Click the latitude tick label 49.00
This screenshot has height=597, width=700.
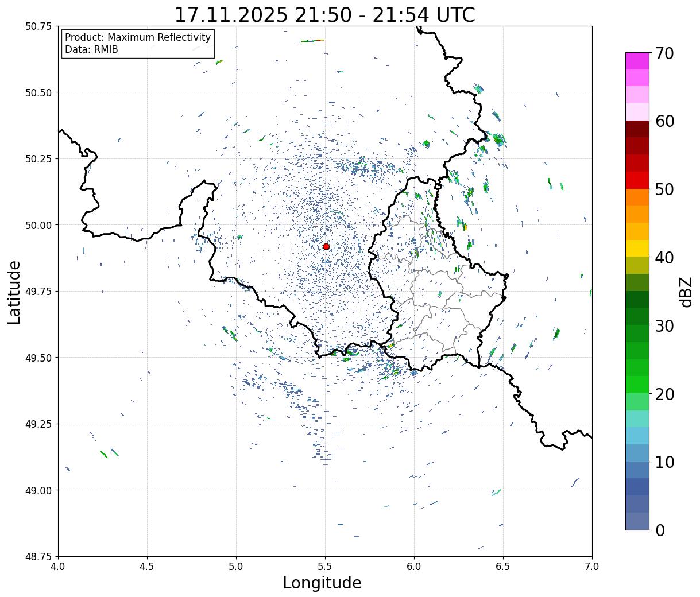click(x=38, y=490)
